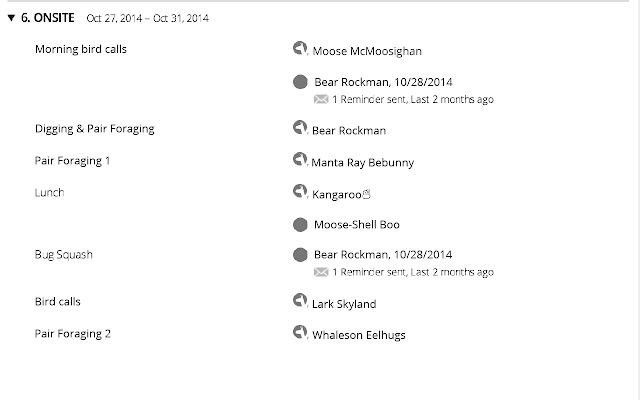Open the Morning bird calls item
Screen dimensions: 640x400
coord(81,49)
